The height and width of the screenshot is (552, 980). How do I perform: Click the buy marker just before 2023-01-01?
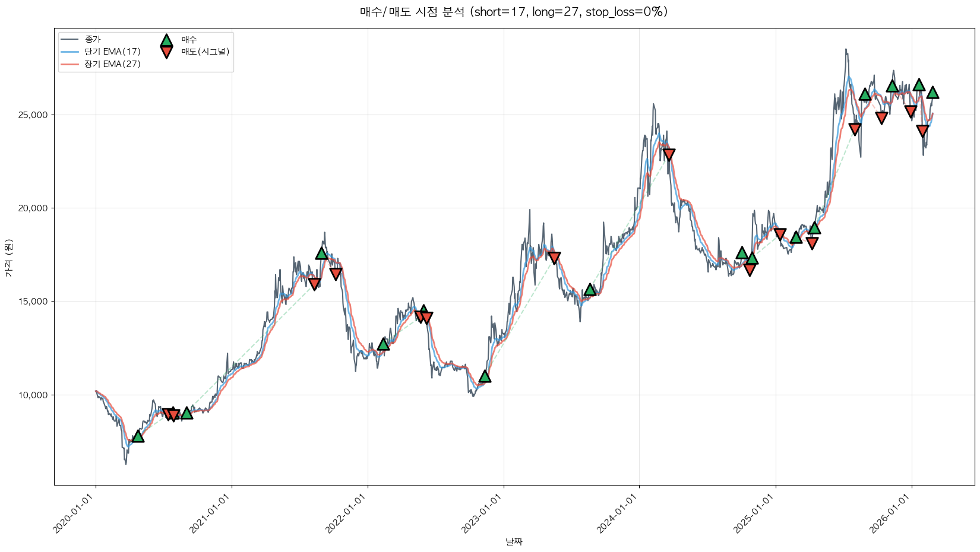pyautogui.click(x=485, y=376)
